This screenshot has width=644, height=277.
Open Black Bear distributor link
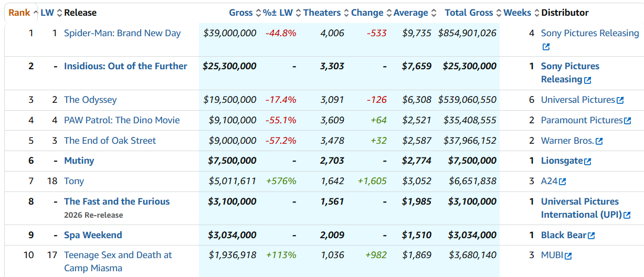click(x=564, y=235)
